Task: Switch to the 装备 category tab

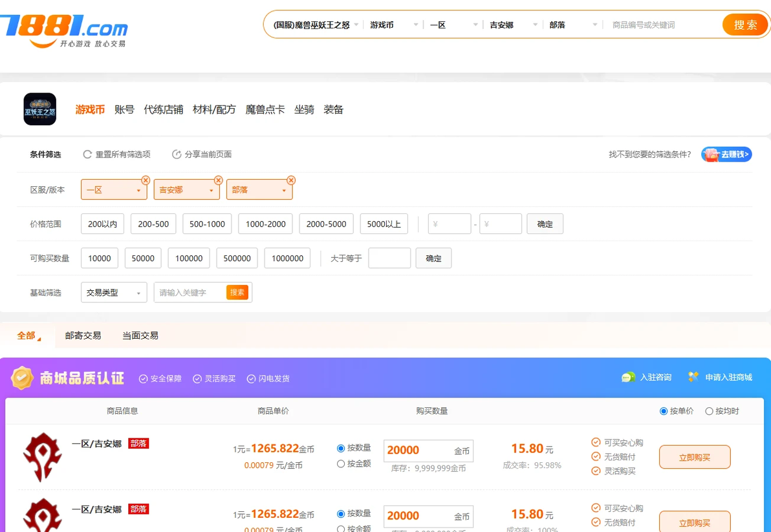Action: 333,109
